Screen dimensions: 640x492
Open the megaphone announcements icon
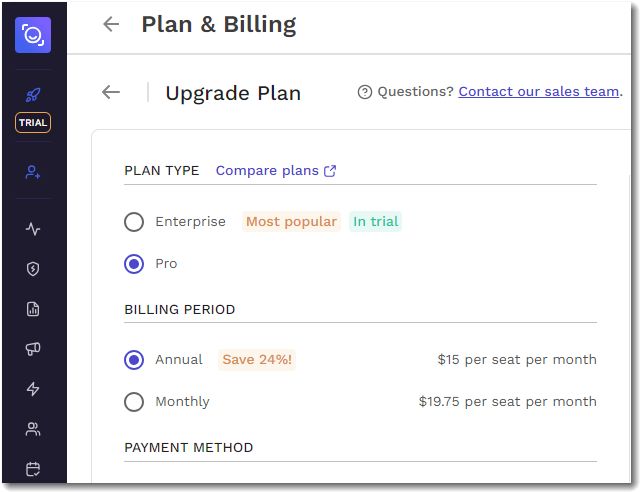(33, 349)
